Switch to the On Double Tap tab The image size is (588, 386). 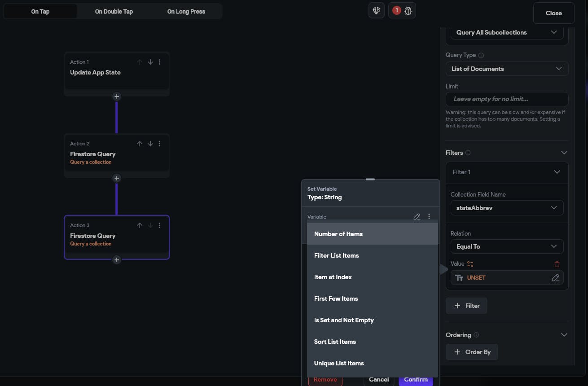(x=114, y=12)
